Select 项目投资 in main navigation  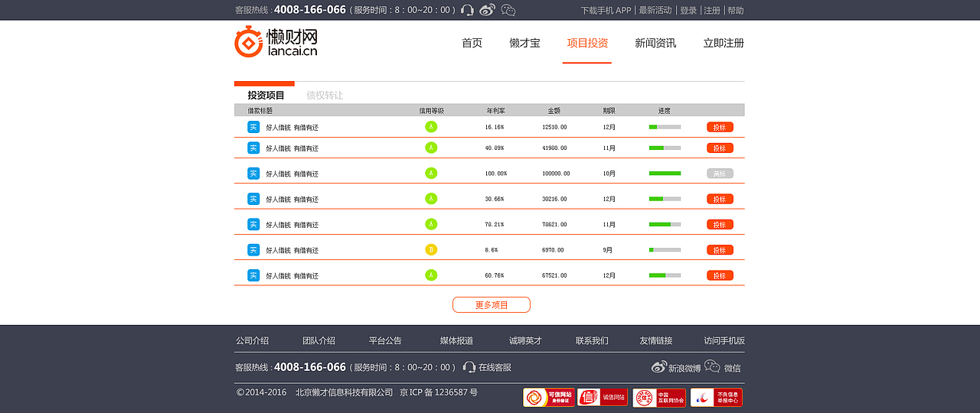[587, 43]
